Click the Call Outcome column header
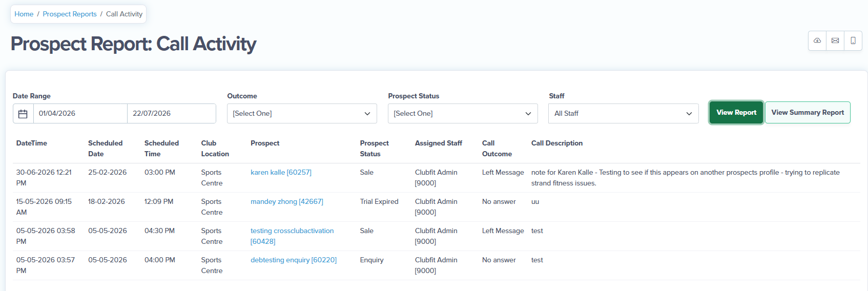868x291 pixels. [x=497, y=149]
